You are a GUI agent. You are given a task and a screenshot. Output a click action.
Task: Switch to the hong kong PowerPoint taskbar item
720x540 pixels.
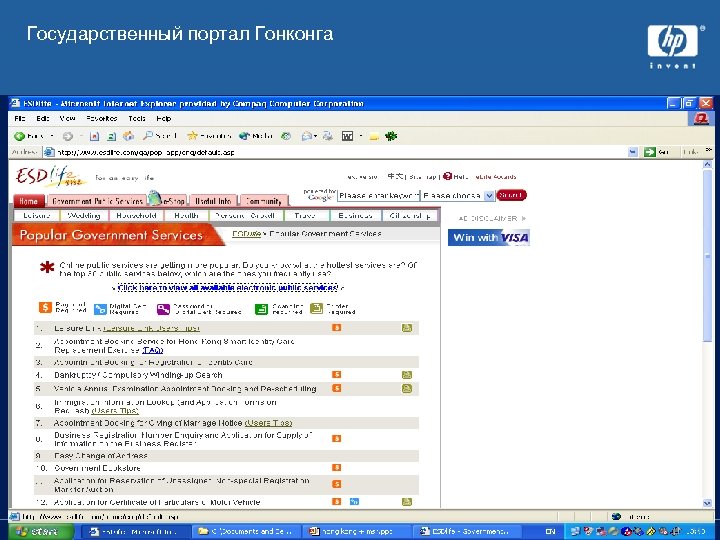click(x=356, y=532)
